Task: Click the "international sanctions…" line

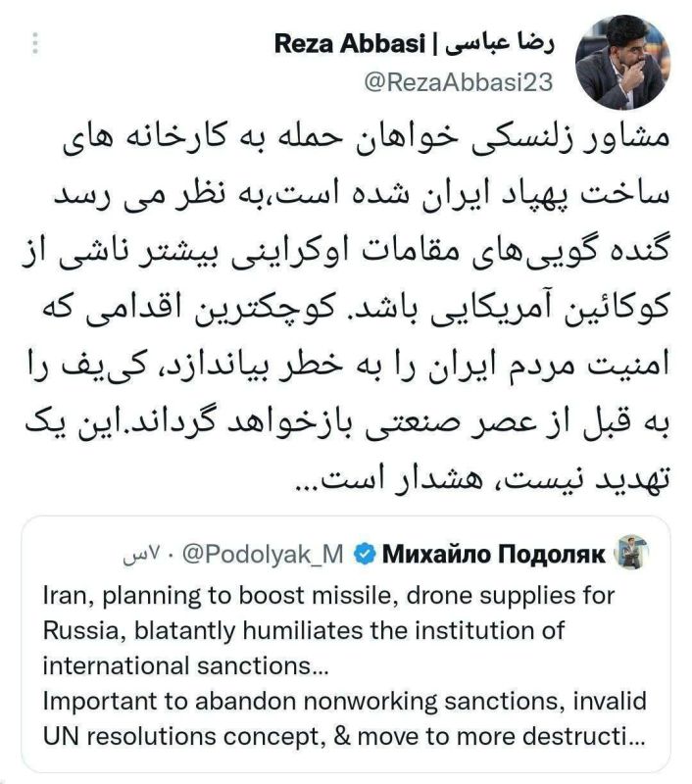Action: (x=186, y=665)
